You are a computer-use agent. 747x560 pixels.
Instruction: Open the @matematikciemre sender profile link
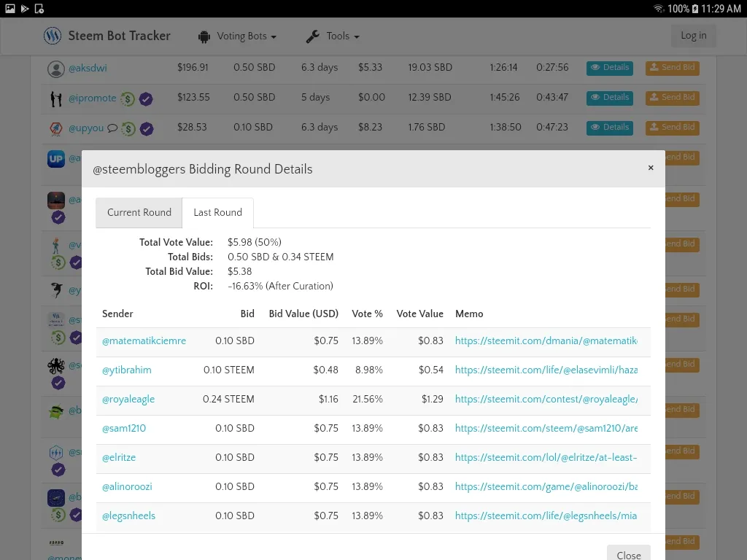(144, 341)
